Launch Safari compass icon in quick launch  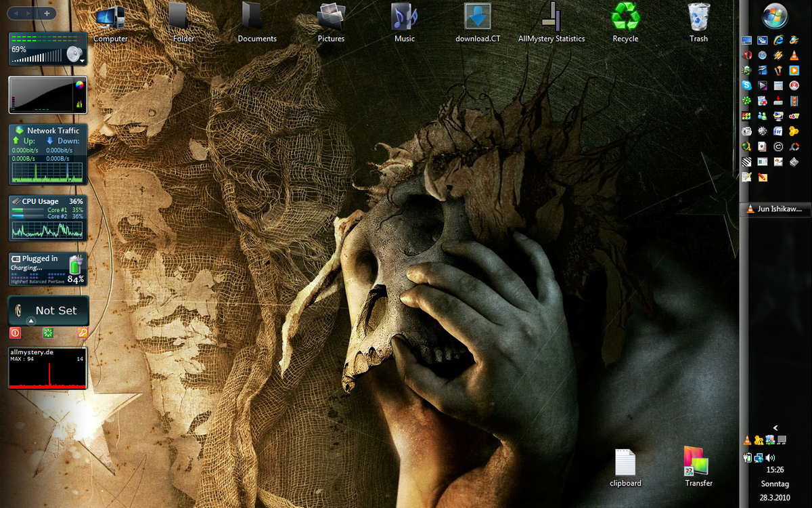(763, 56)
